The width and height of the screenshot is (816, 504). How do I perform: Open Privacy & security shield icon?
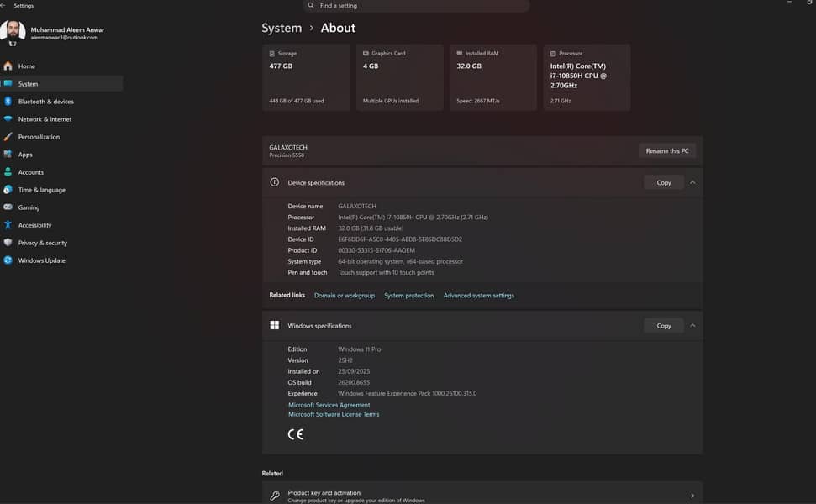[x=8, y=243]
